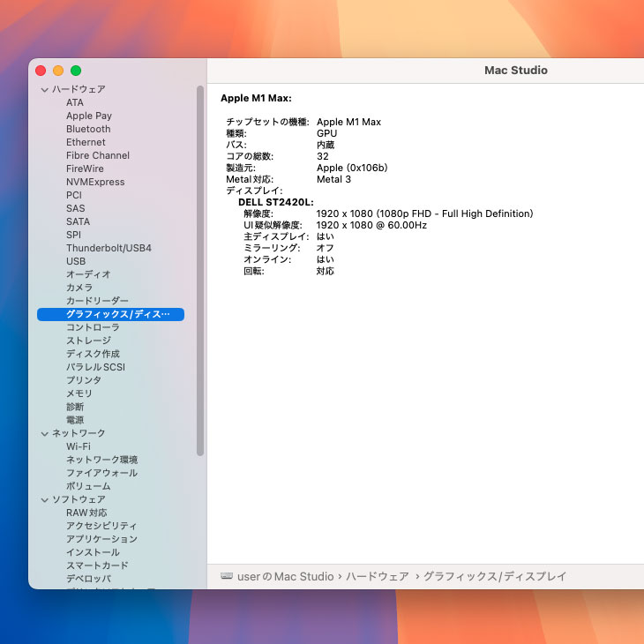Click the 'Metal 3' value
The width and height of the screenshot is (644, 644).
coord(333,179)
